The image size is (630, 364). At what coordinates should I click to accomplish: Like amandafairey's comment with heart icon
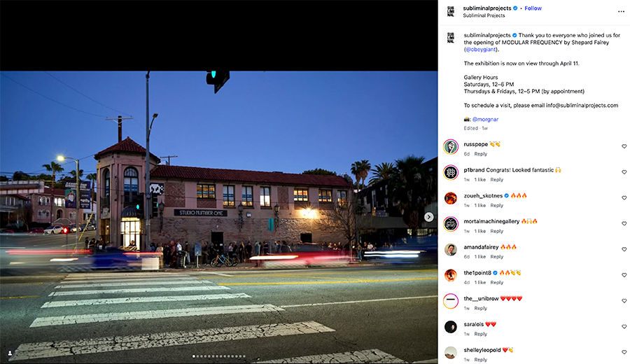[624, 249]
